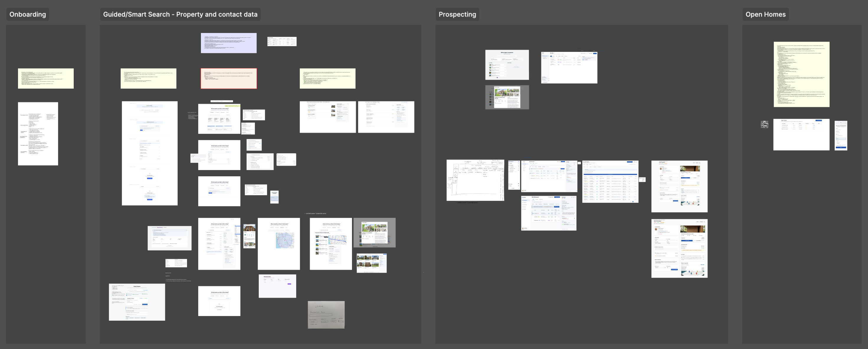This screenshot has height=349, width=868.
Task: Select the narrow mobile form frame in Open Homes
Action: 841,135
